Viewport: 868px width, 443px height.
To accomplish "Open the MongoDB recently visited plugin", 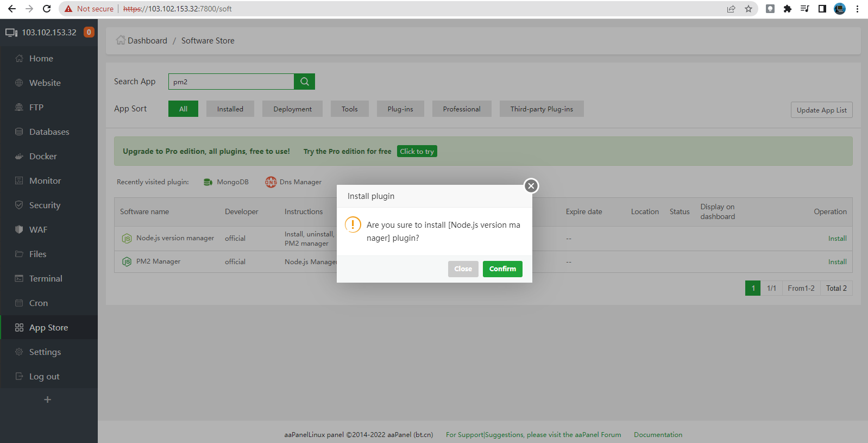I will click(x=226, y=182).
